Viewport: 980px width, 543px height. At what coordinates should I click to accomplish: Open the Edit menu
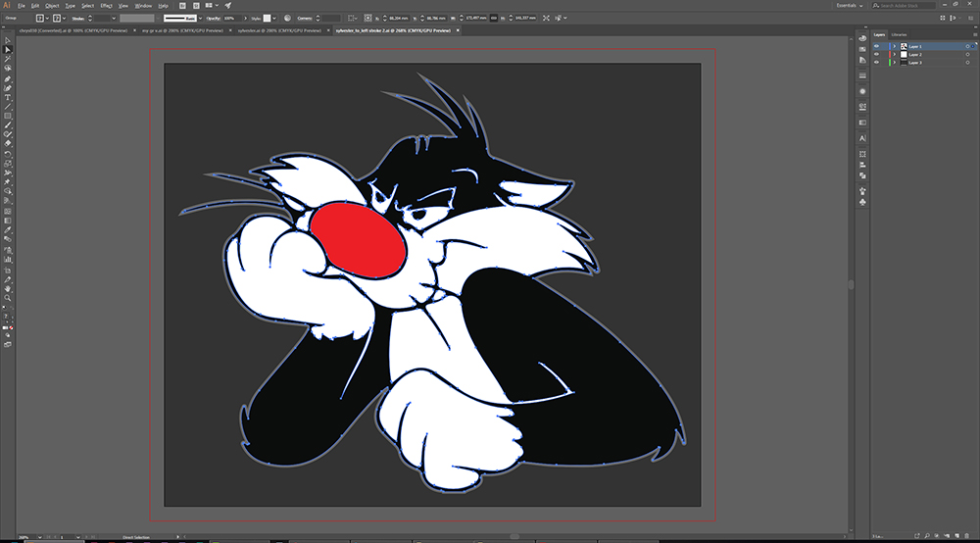coord(35,6)
